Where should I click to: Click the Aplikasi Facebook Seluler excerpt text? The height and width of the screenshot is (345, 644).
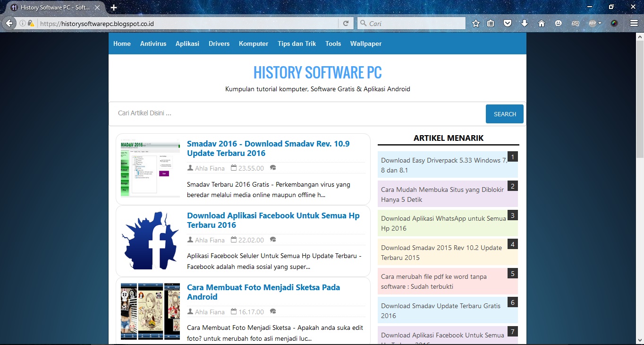[x=274, y=261]
